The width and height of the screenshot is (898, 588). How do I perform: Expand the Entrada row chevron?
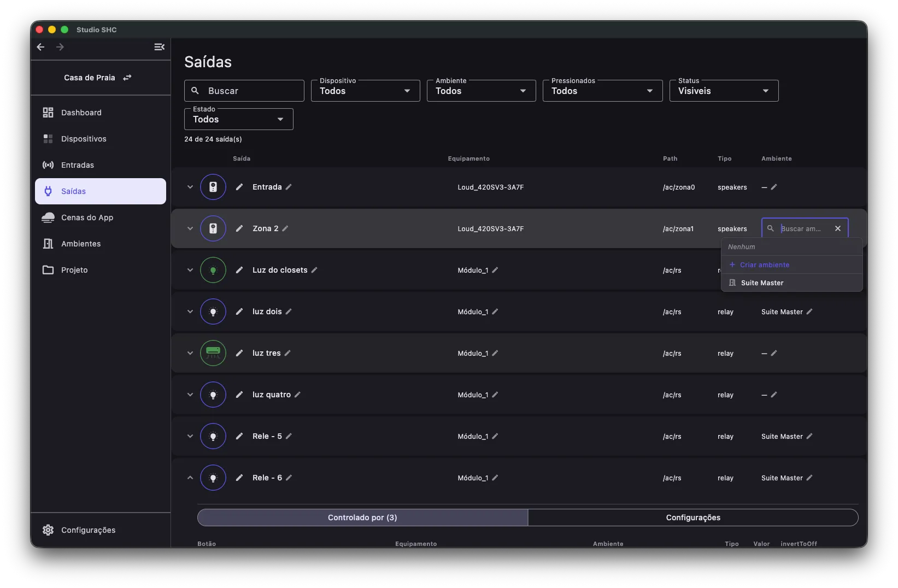click(x=190, y=187)
